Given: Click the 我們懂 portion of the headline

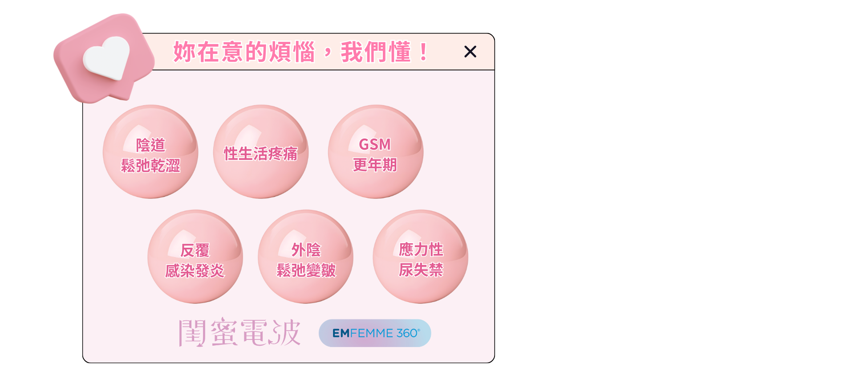Looking at the screenshot, I should pos(376,52).
